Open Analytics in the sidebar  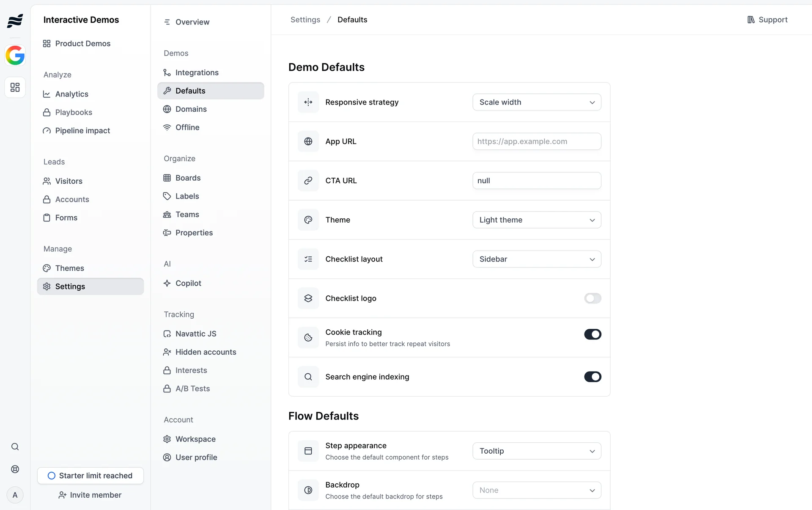71,94
